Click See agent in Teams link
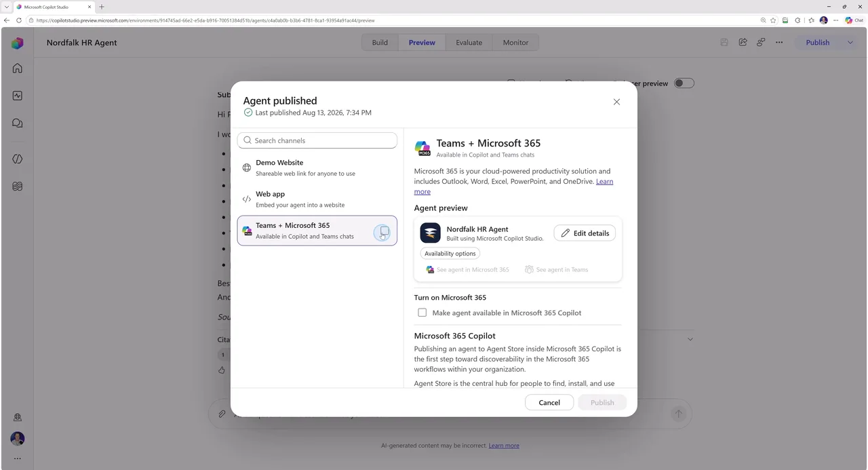 click(x=557, y=269)
